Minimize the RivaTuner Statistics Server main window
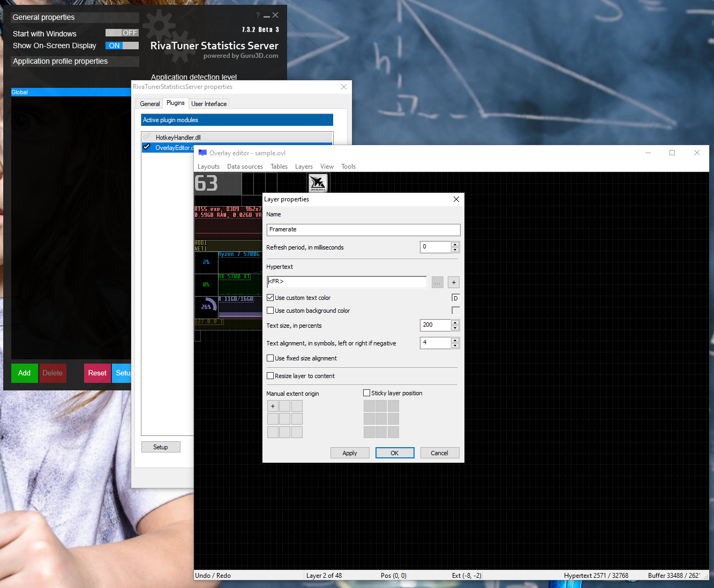The height and width of the screenshot is (588, 714). pos(266,16)
